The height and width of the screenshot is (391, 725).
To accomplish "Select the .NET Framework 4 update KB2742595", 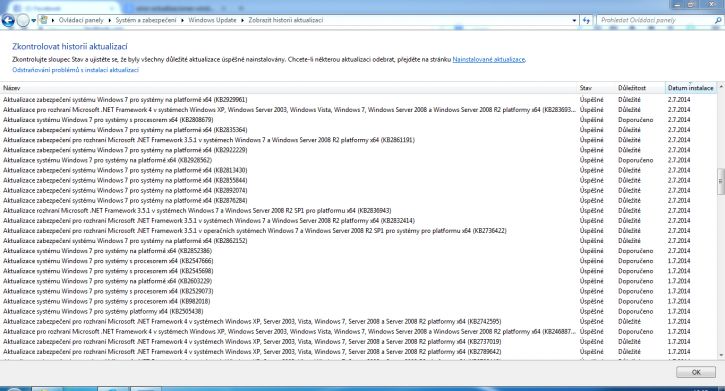I will (x=358, y=322).
